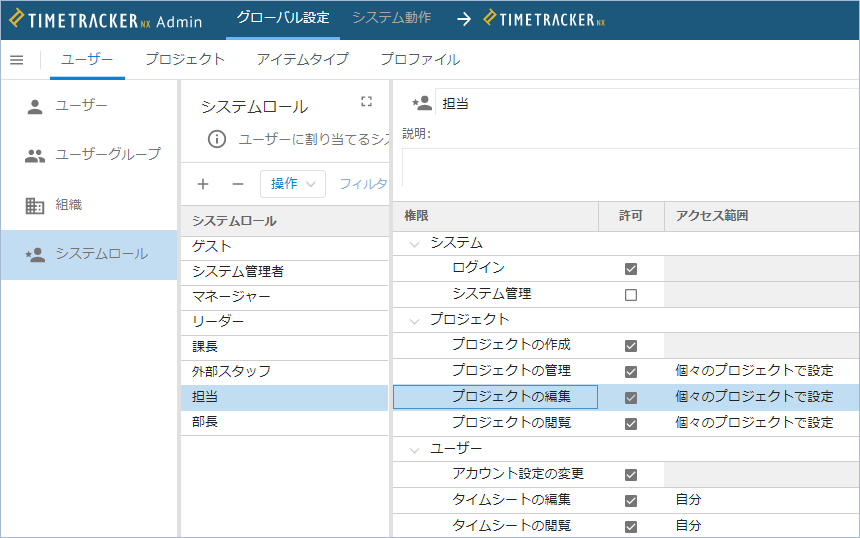
Task: Click the organization building icon
Action: tap(35, 205)
